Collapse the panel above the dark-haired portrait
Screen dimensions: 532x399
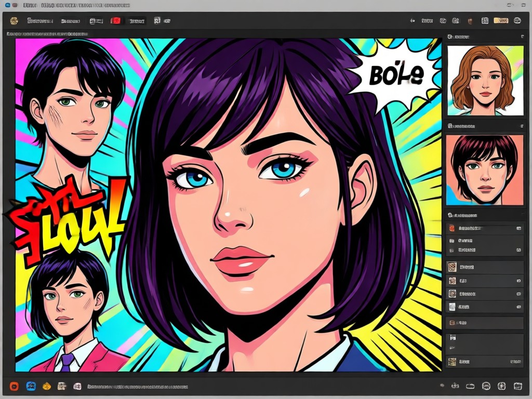click(522, 126)
